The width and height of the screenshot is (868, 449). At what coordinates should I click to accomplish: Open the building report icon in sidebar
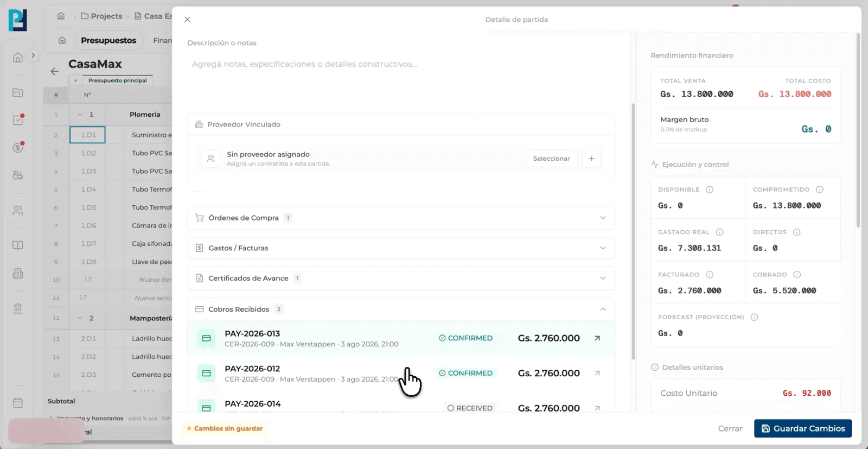[x=18, y=273]
